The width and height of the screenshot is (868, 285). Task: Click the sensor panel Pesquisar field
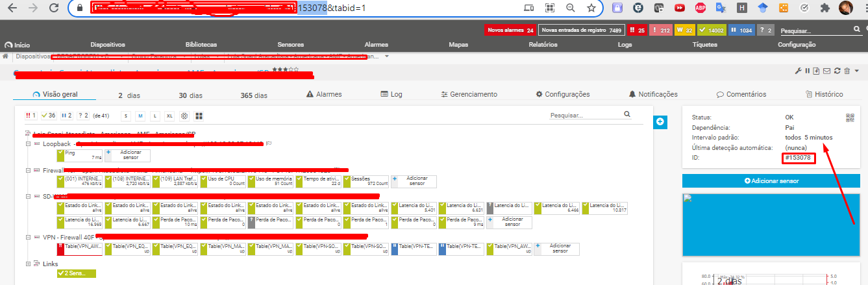point(585,115)
